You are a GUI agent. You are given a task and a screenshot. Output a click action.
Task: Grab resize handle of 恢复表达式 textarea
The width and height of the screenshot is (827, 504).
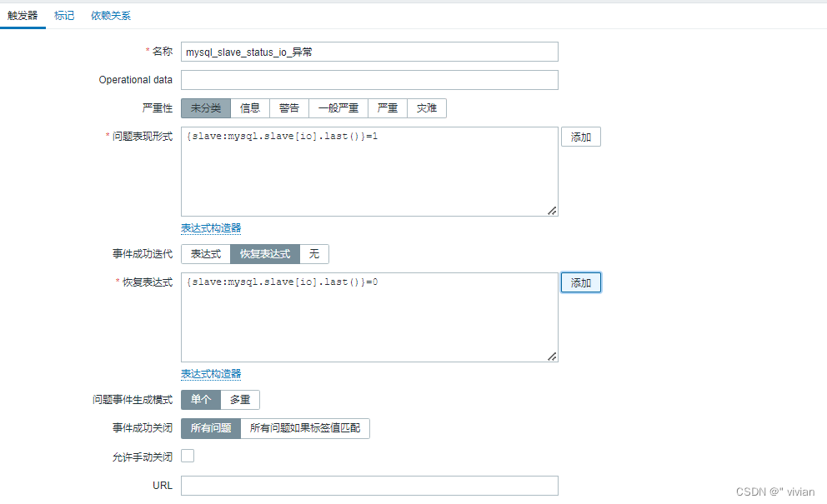tap(552, 357)
